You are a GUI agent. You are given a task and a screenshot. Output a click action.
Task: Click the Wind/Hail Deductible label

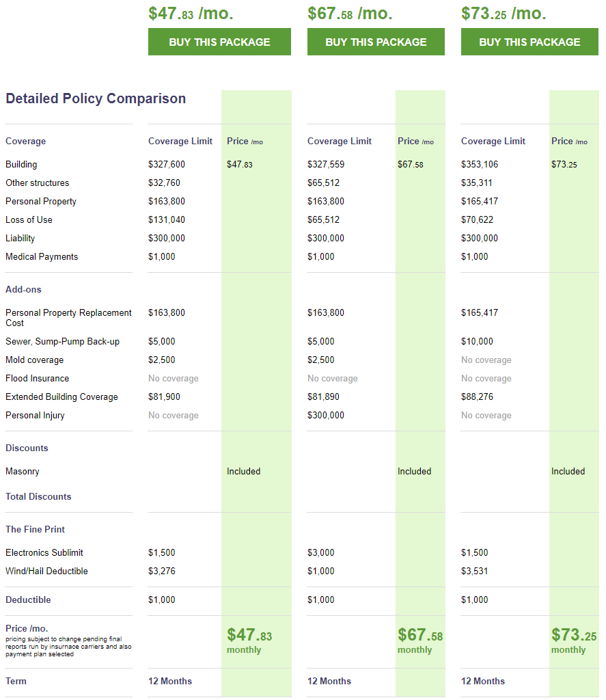[x=46, y=571]
